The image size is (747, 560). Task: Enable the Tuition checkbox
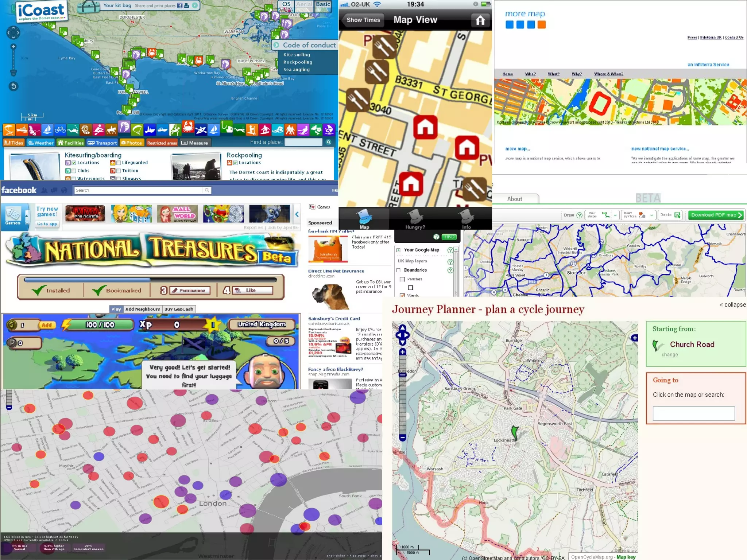click(119, 171)
